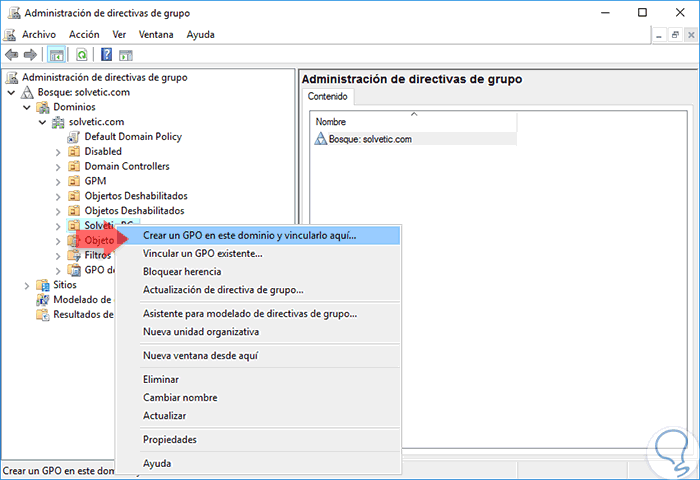Expand the Disabled OU node
700x480 pixels.
58,152
